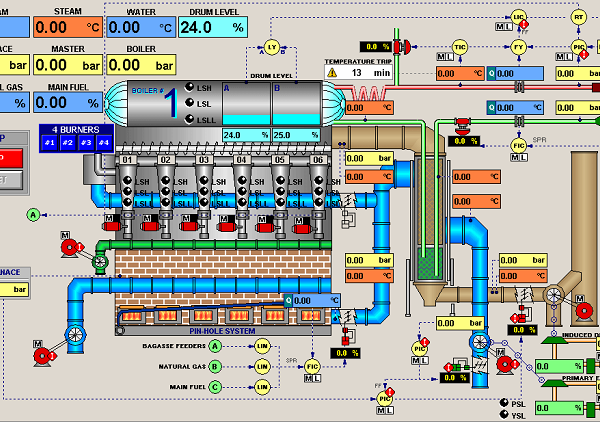The height and width of the screenshot is (422, 600).
Task: Select the blue forced-air fan on the blue duct elbow
Action: pyautogui.click(x=75, y=335)
